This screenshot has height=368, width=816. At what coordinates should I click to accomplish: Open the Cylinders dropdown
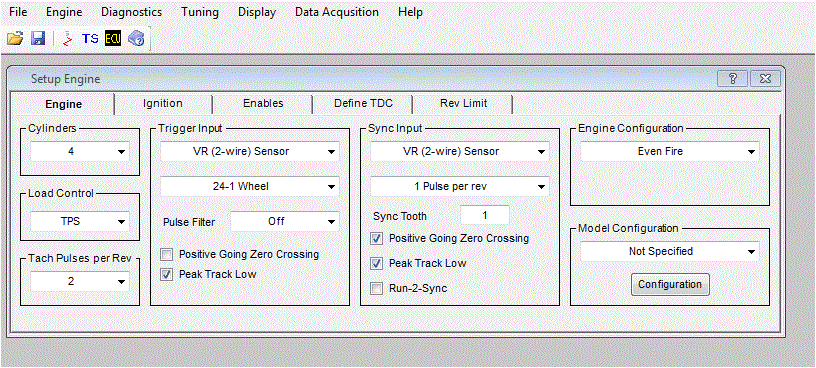point(80,151)
